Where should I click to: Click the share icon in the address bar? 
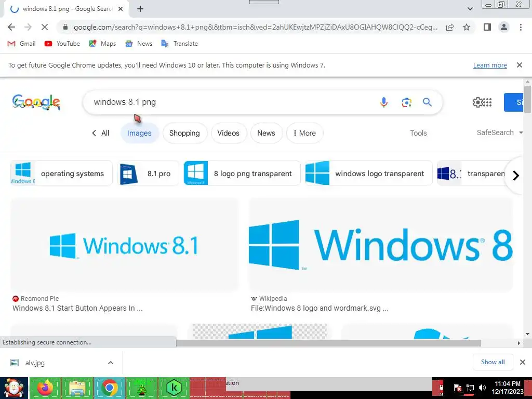pyautogui.click(x=450, y=27)
